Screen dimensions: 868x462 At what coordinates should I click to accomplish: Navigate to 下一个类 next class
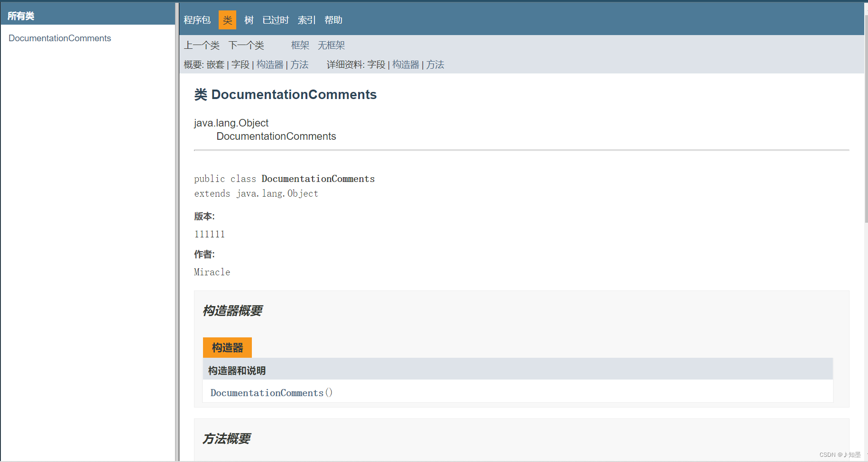click(246, 45)
